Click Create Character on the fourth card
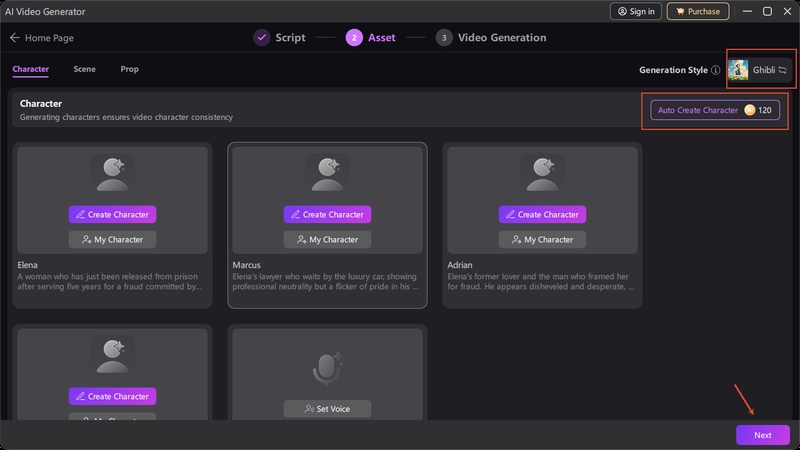 pos(112,396)
